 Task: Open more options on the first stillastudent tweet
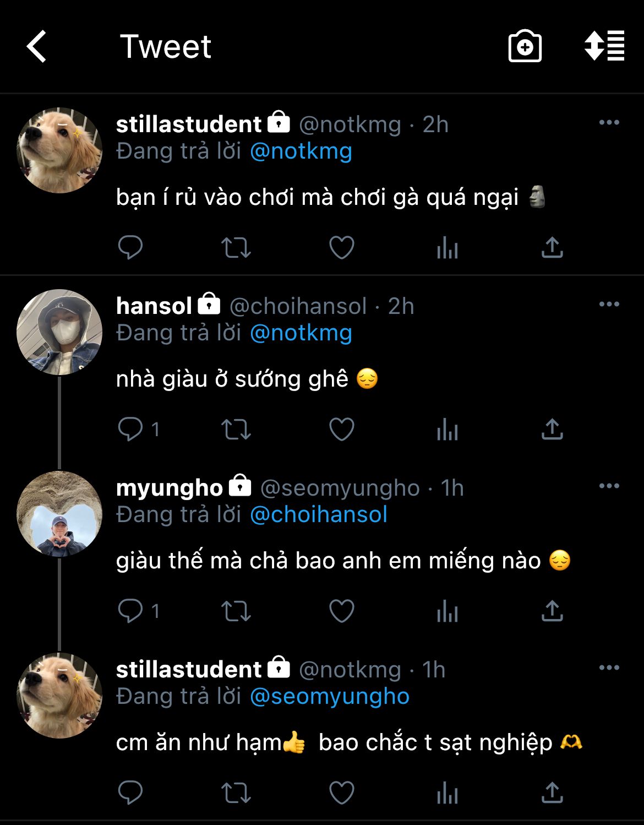pos(609,123)
